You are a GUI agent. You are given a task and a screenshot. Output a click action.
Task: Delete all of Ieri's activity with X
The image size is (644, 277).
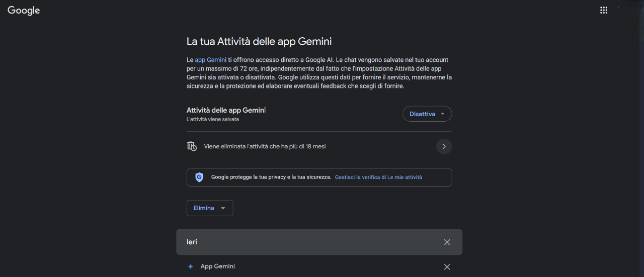pyautogui.click(x=447, y=242)
